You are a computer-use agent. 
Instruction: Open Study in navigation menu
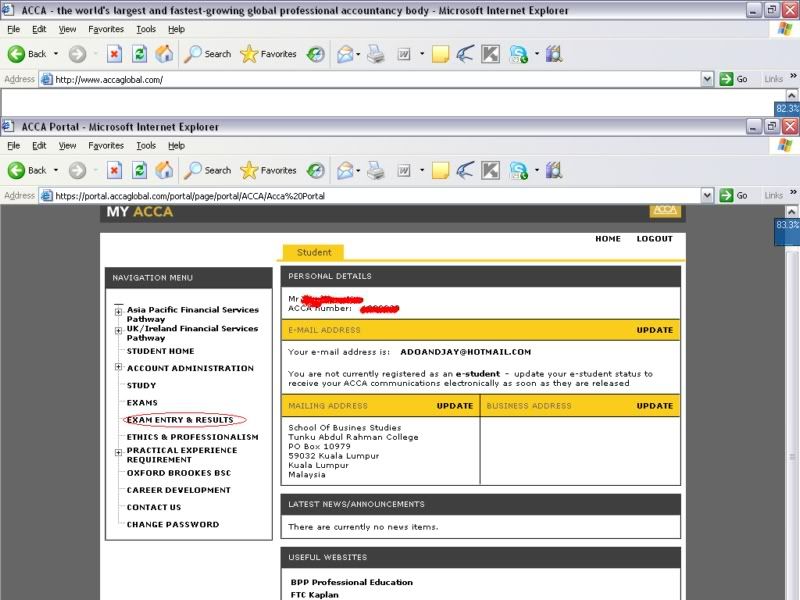tap(141, 386)
